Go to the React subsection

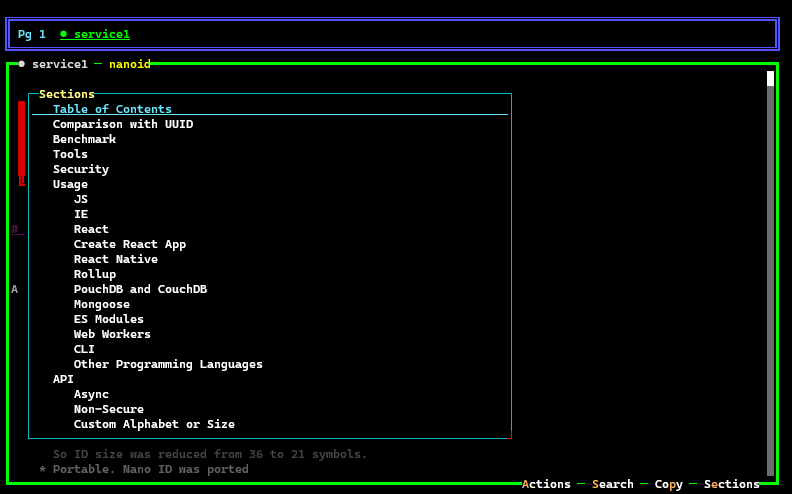point(91,229)
